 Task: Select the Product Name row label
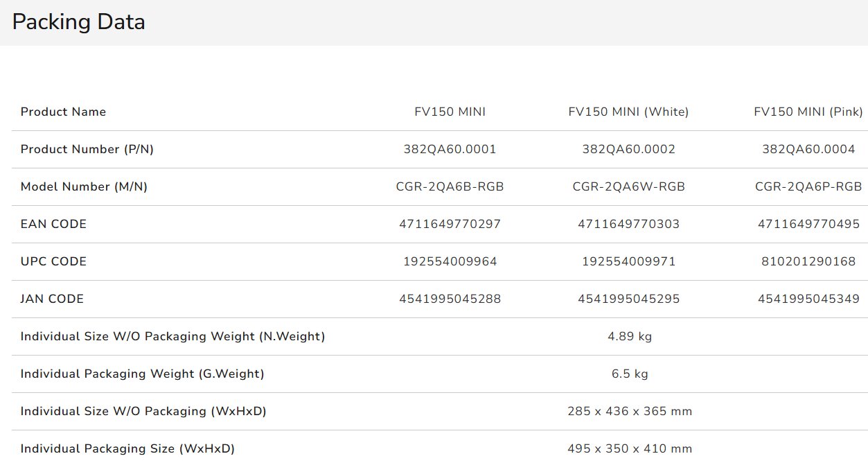(x=63, y=112)
